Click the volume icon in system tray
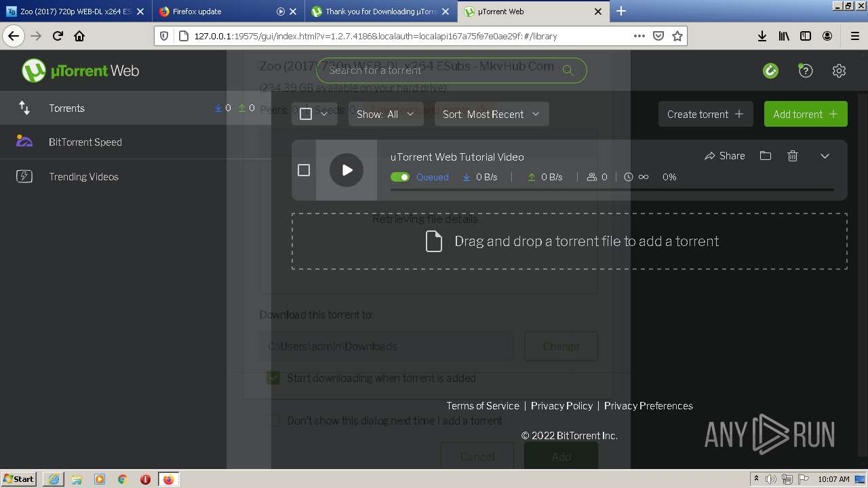The height and width of the screenshot is (488, 868). point(772,479)
